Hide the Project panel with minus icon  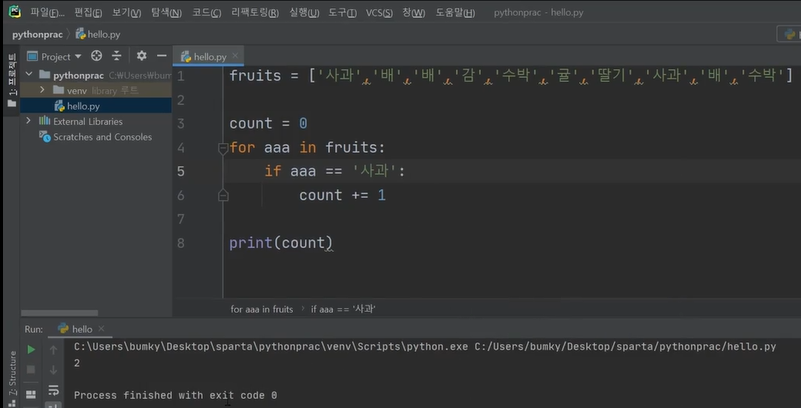[161, 56]
